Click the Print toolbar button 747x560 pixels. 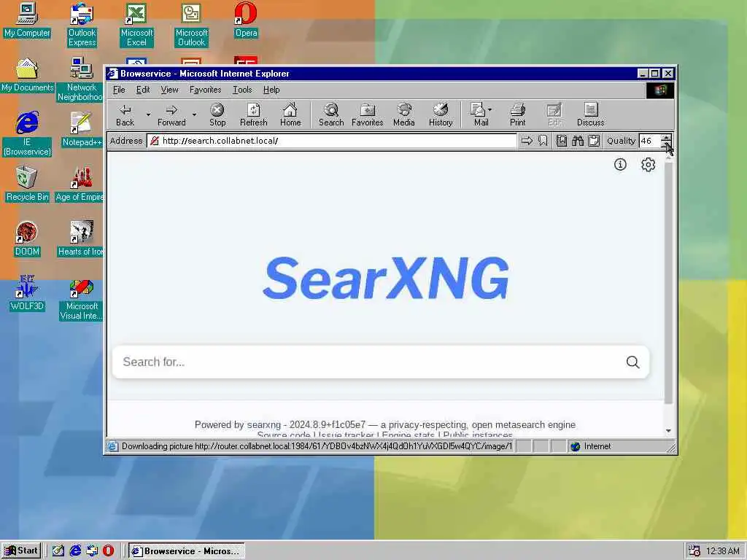tap(517, 114)
